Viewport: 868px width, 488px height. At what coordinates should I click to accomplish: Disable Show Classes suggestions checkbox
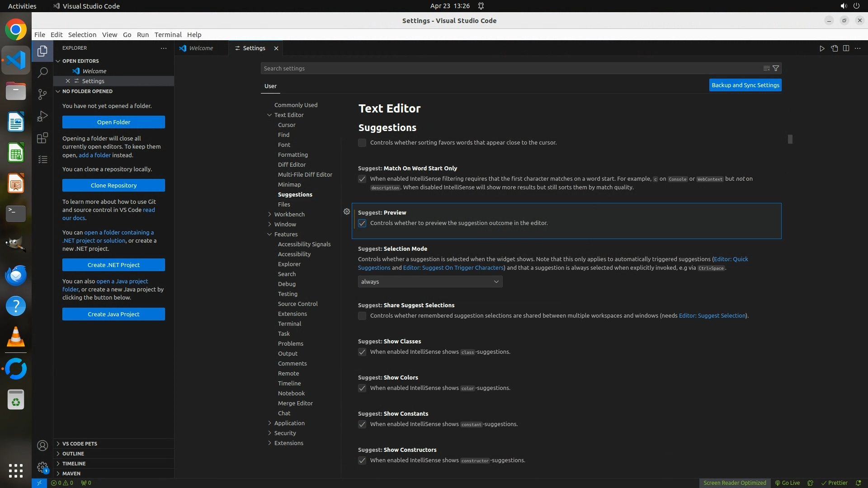coord(362,352)
